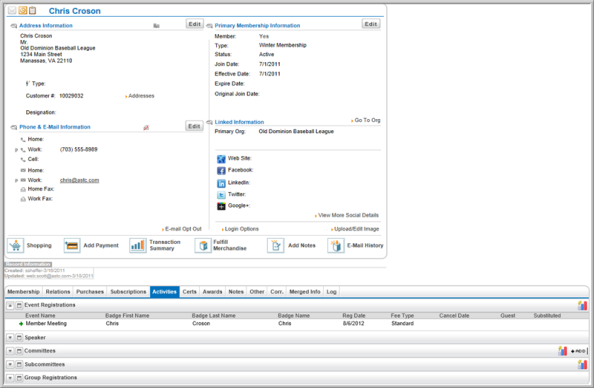Click the E-mail Opt Out link
The width and height of the screenshot is (594, 388).
[x=183, y=229]
